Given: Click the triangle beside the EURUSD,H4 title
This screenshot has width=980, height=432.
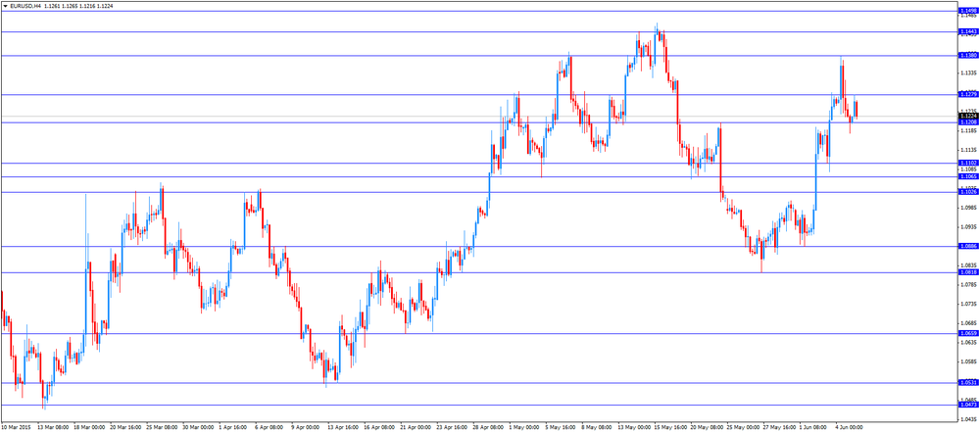Looking at the screenshot, I should (5, 6).
